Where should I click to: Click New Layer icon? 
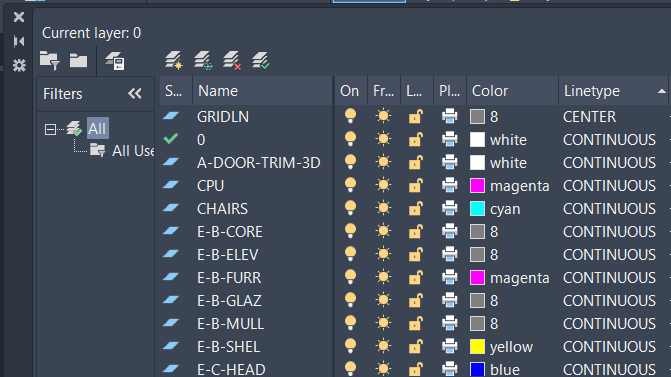click(174, 60)
